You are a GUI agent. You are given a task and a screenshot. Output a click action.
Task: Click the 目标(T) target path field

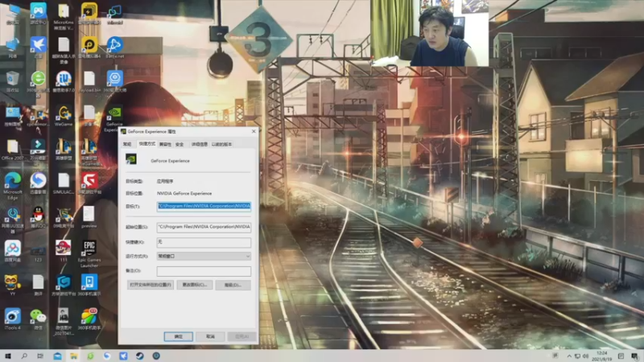point(204,206)
